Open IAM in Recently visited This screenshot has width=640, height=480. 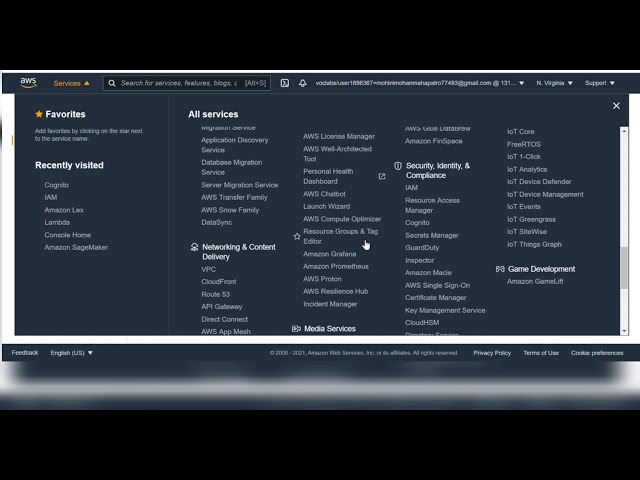(51, 198)
